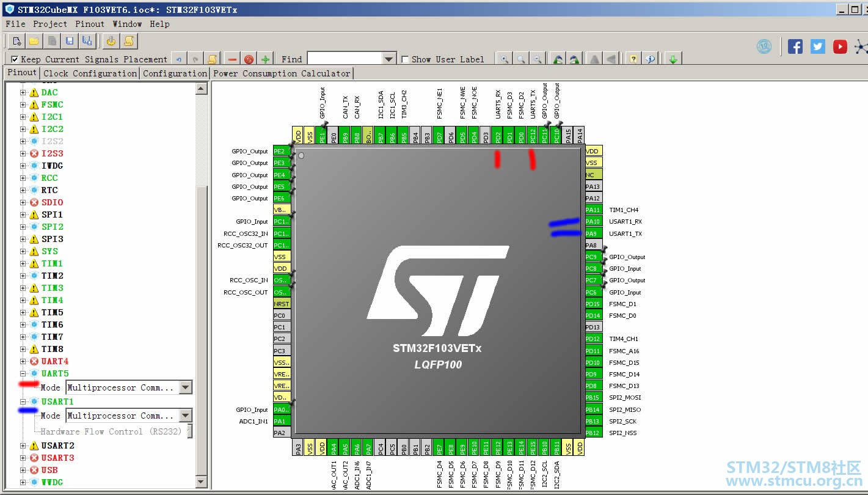Enable the Show User Label checkbox
Viewport: 868px width, 495px height.
[405, 59]
